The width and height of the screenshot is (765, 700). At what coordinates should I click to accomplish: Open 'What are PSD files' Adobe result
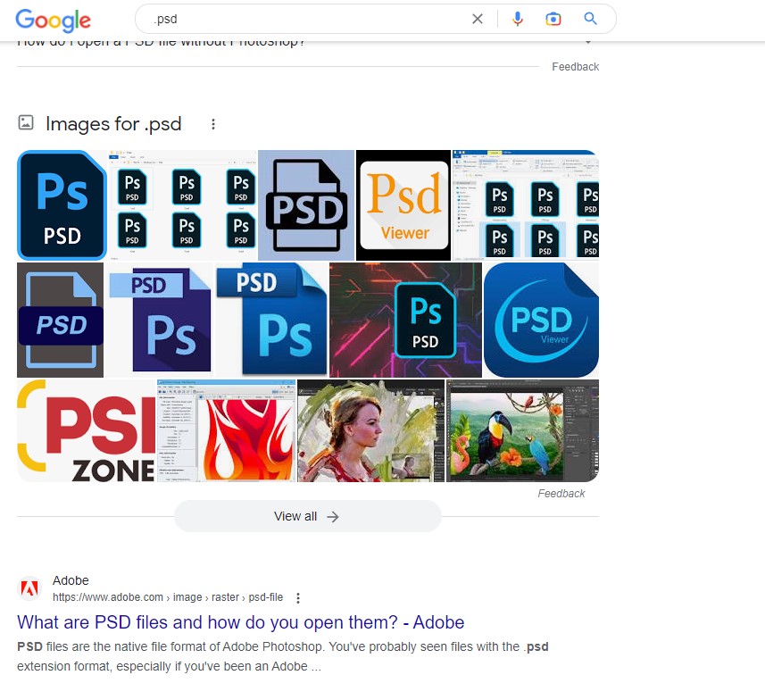click(240, 622)
